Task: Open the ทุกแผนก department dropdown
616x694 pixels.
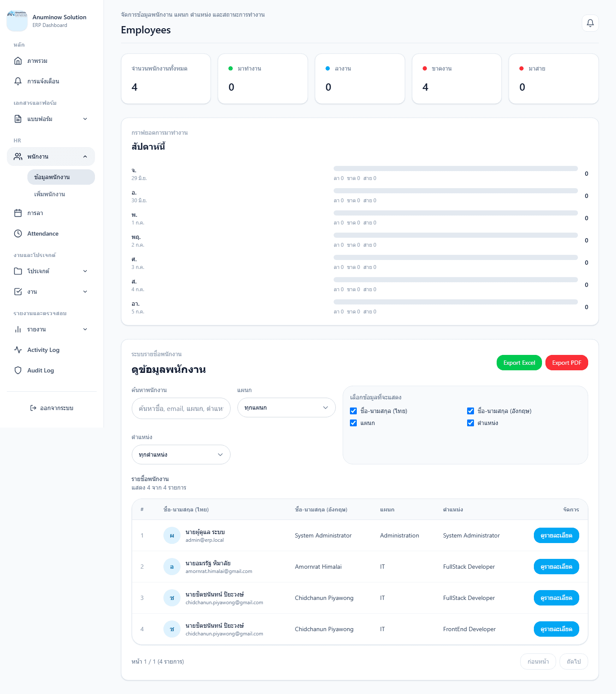Action: 287,408
